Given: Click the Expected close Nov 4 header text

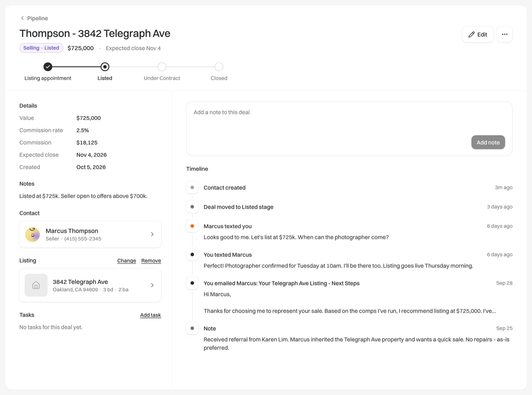Looking at the screenshot, I should click(133, 48).
